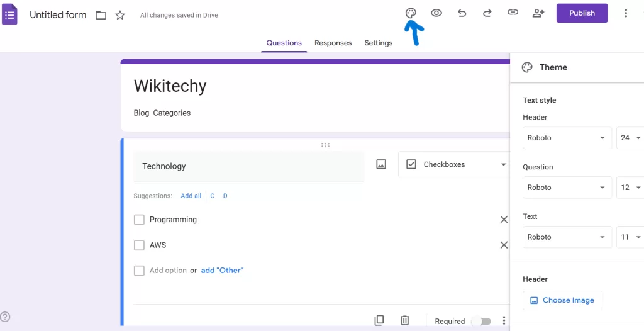Screen dimensions: 644x331
Task: Add collaborators to the form
Action: (x=538, y=13)
